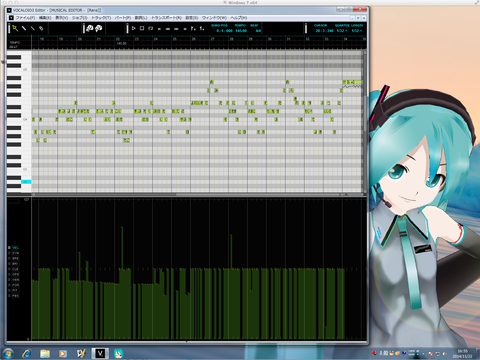Open Internet Explorer from the taskbar
This screenshot has width=480, height=360.
tap(27, 353)
